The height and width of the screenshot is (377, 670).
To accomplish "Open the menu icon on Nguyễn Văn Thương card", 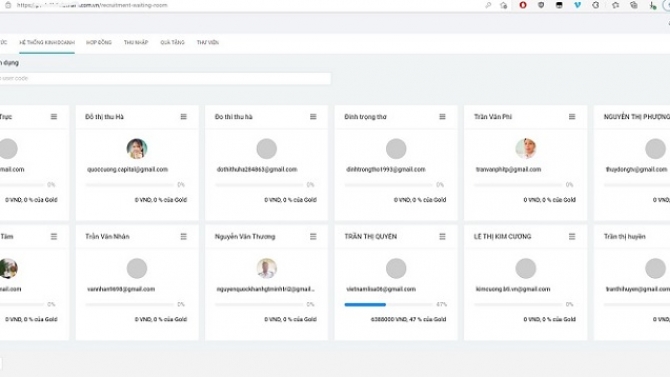I will pos(313,236).
